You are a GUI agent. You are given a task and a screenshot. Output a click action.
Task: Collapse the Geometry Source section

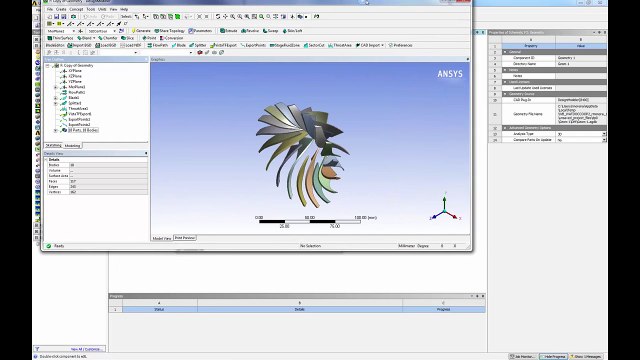point(505,94)
